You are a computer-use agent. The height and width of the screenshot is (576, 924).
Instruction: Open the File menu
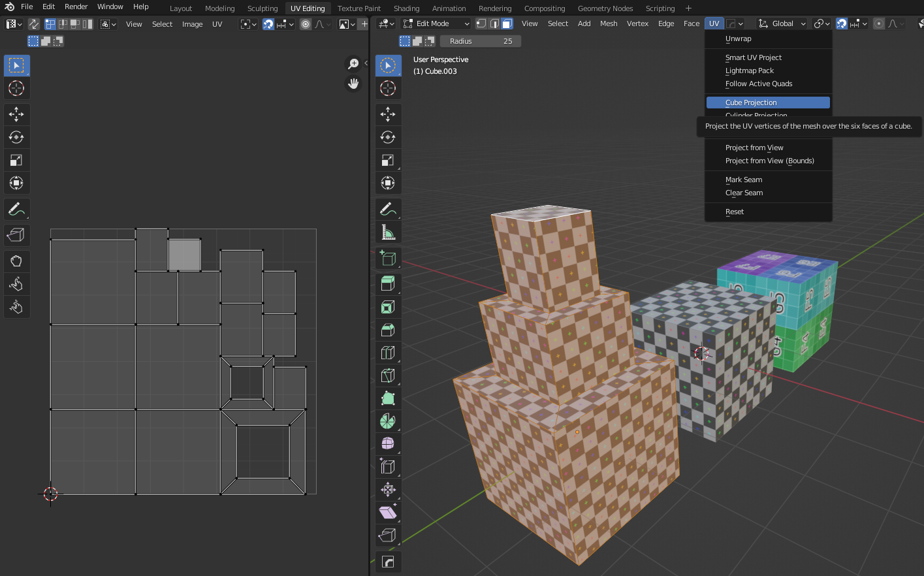point(27,7)
